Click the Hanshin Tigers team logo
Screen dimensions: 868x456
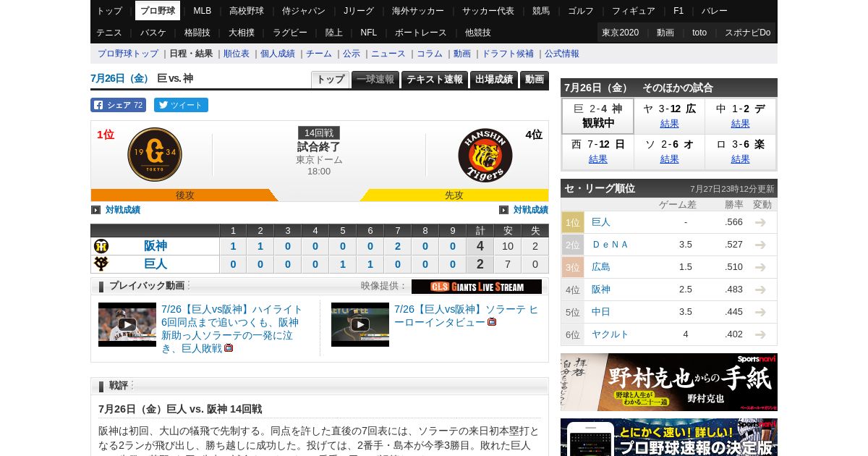485,155
